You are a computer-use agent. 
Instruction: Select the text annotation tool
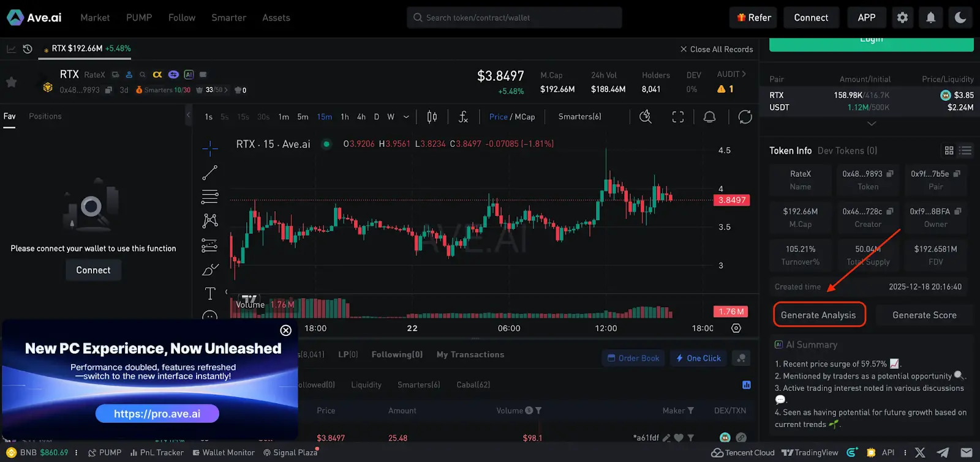209,294
